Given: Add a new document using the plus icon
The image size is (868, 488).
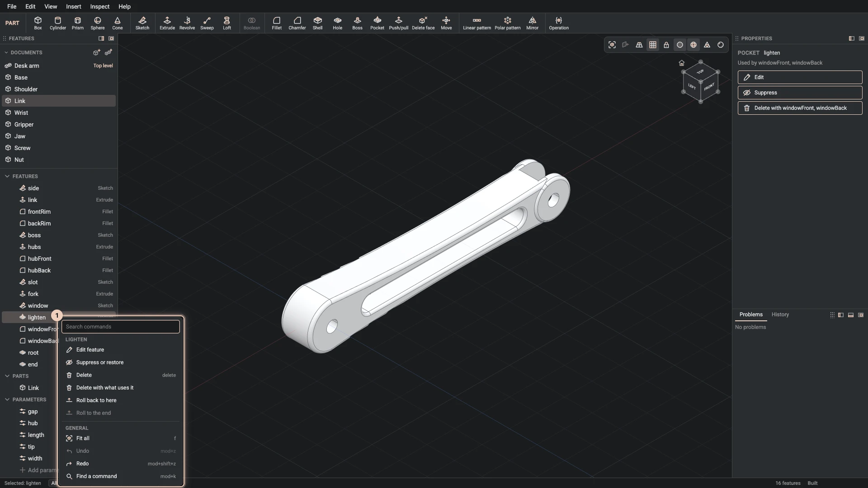Looking at the screenshot, I should tap(96, 52).
